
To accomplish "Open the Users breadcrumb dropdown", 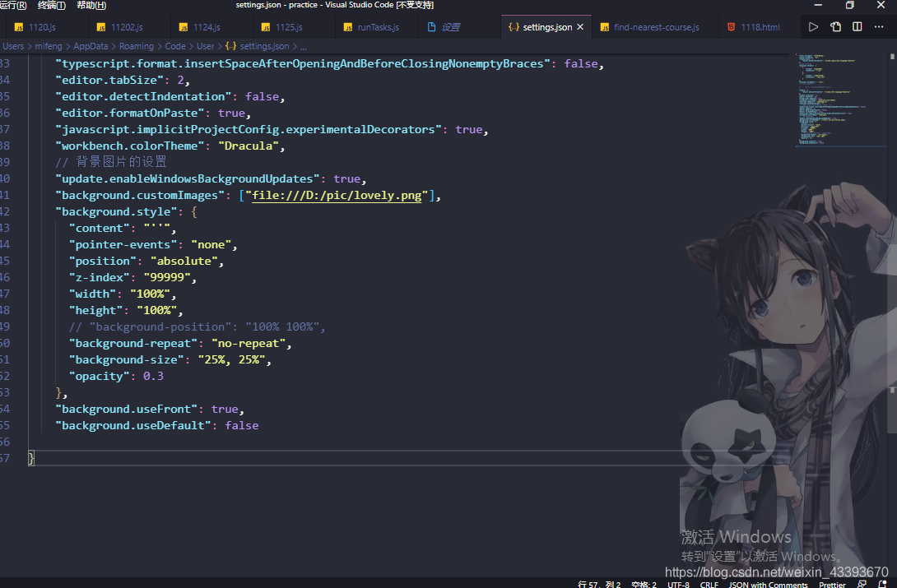I will click(x=13, y=46).
